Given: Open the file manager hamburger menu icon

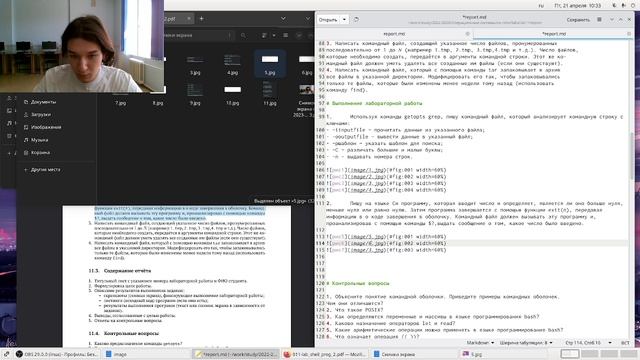Looking at the screenshot, I should tap(285, 36).
